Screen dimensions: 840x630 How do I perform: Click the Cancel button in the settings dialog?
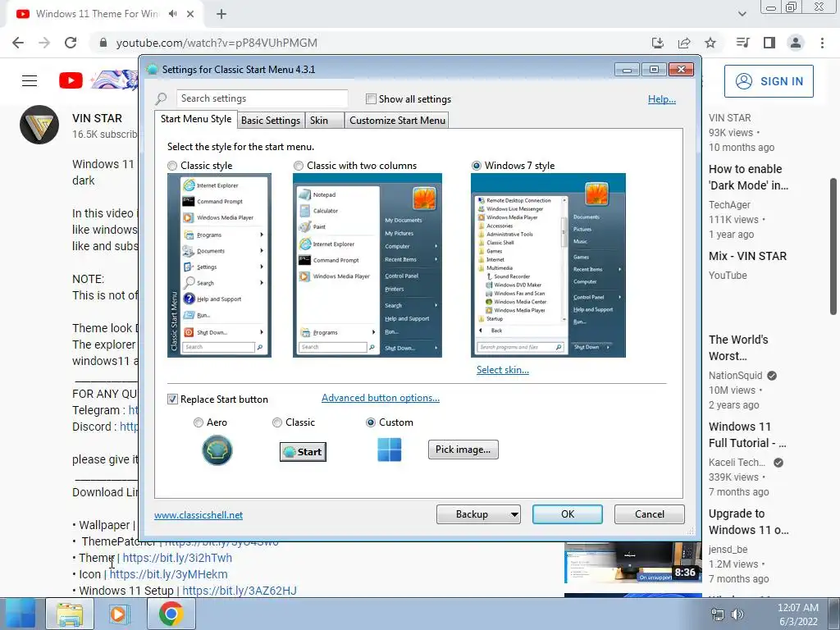650,514
